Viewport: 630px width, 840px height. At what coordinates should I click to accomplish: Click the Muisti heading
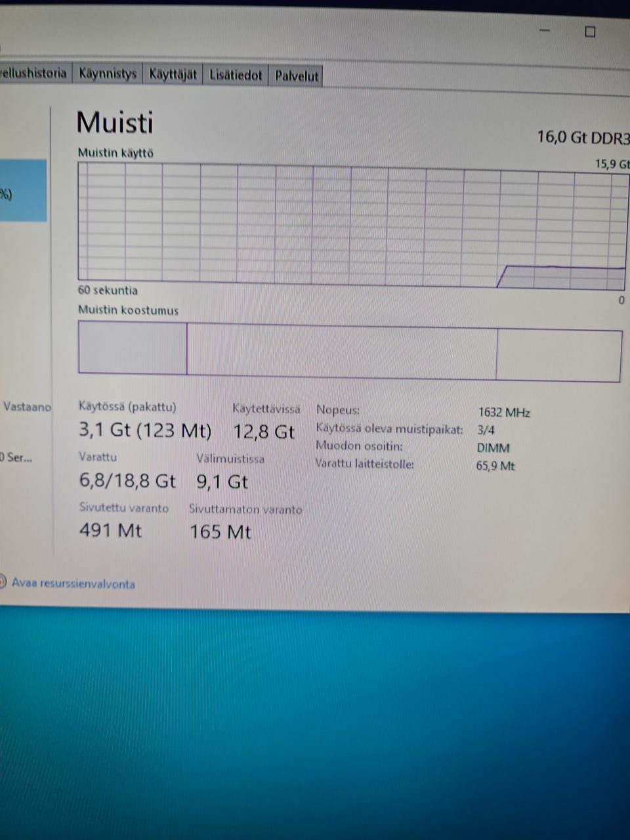point(115,123)
